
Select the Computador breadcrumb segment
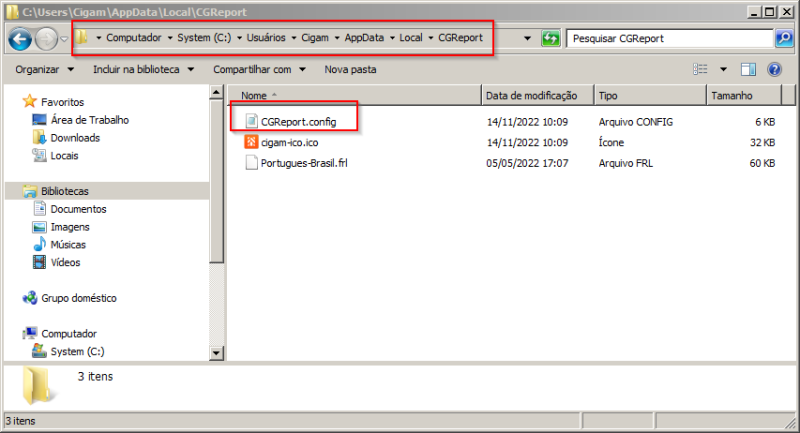coord(134,38)
